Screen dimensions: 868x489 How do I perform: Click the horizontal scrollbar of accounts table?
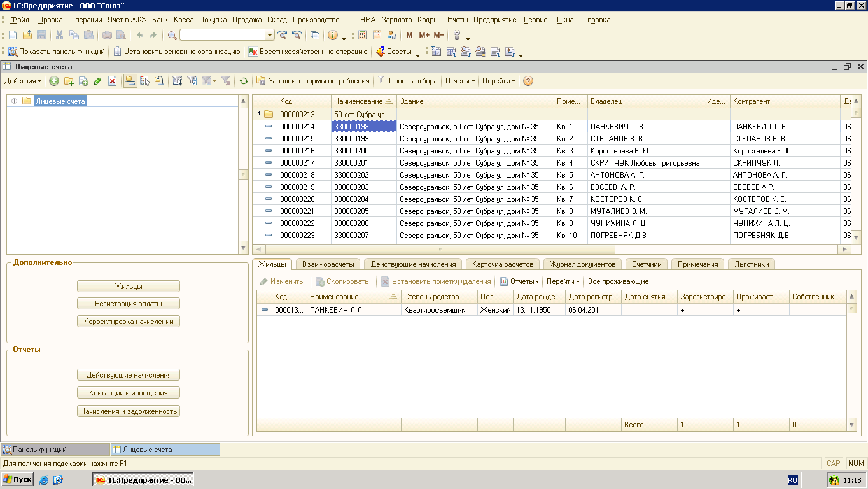[x=440, y=249]
